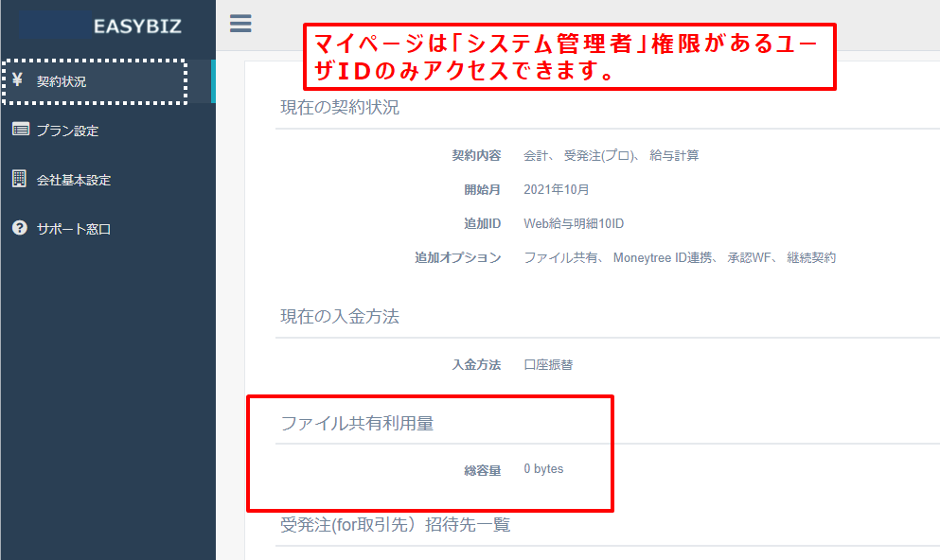Click the 現在の入金方法 section heading

[340, 317]
